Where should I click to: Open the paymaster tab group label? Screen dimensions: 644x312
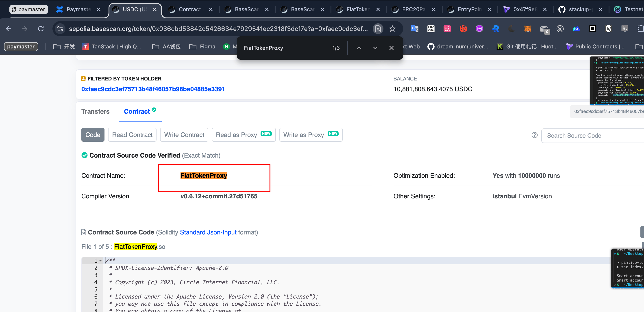pos(28,9)
